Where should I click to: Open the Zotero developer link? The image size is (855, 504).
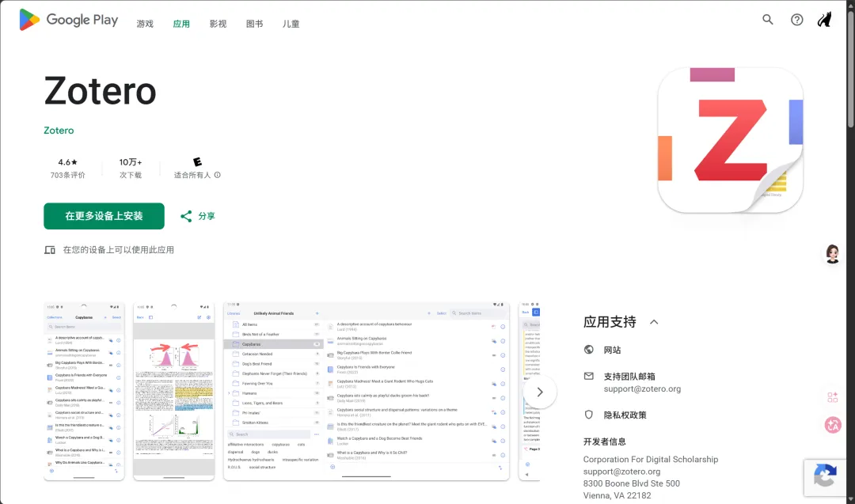59,131
